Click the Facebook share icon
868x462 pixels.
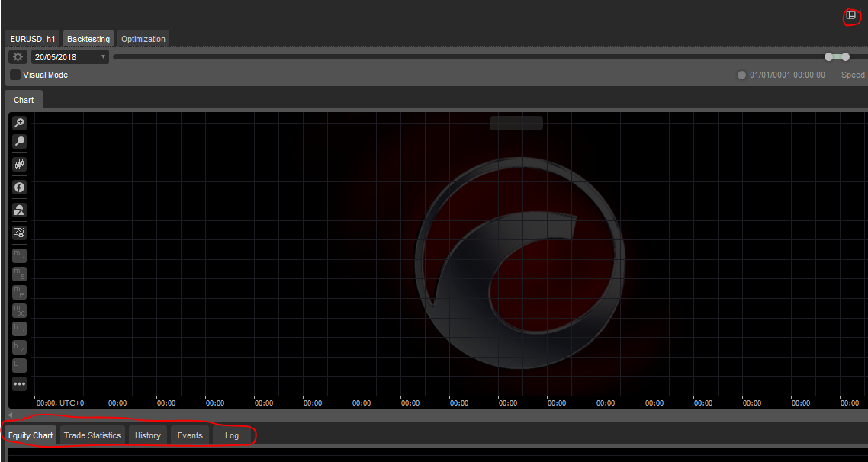pos(19,188)
